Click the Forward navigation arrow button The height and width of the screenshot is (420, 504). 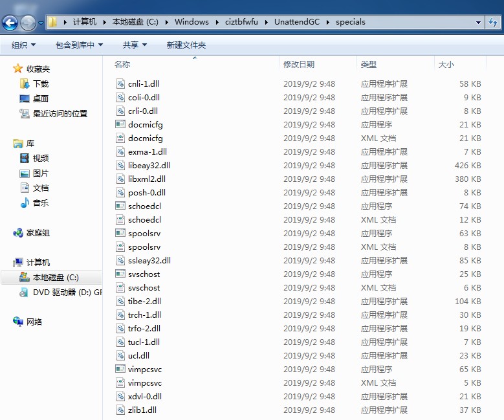tap(28, 23)
